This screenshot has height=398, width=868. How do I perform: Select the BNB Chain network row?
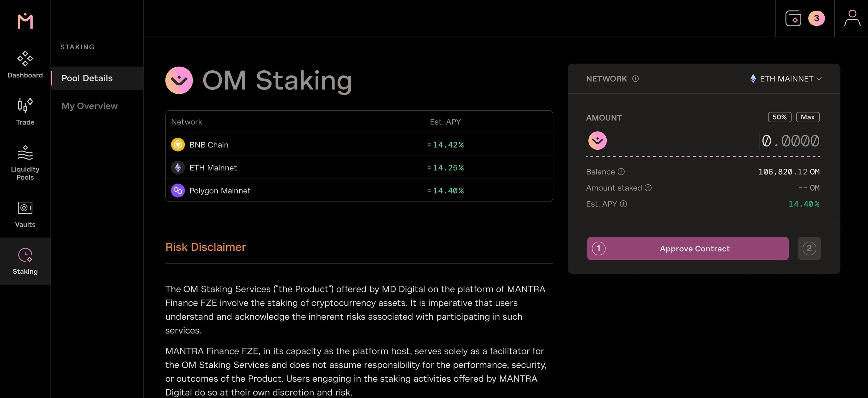pos(359,144)
